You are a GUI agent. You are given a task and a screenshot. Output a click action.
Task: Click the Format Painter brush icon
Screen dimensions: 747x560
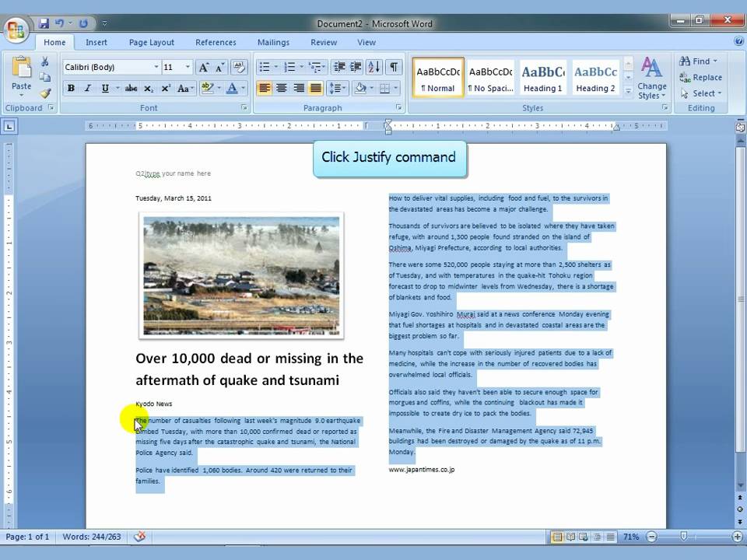point(45,93)
